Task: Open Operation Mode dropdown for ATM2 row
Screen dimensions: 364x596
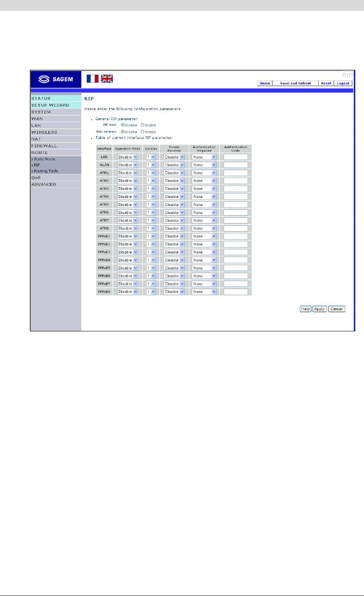Action: (128, 181)
